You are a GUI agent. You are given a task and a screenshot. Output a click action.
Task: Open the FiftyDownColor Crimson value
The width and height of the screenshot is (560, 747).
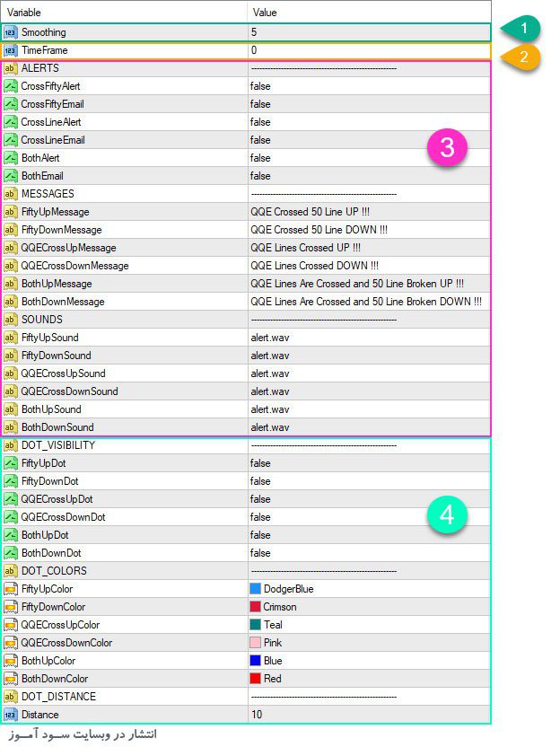point(280,607)
